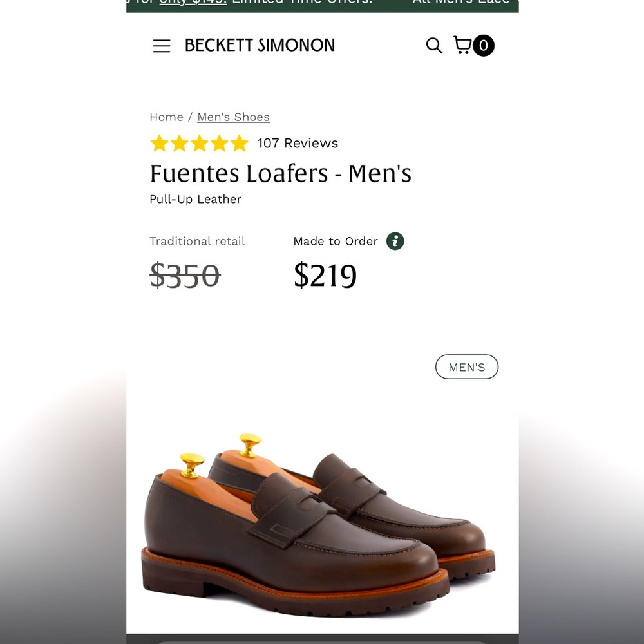Click the cart item count badge

484,46
